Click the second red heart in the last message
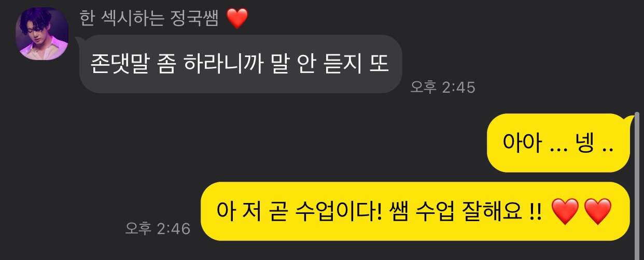Viewport: 644px width, 260px height. click(598, 212)
